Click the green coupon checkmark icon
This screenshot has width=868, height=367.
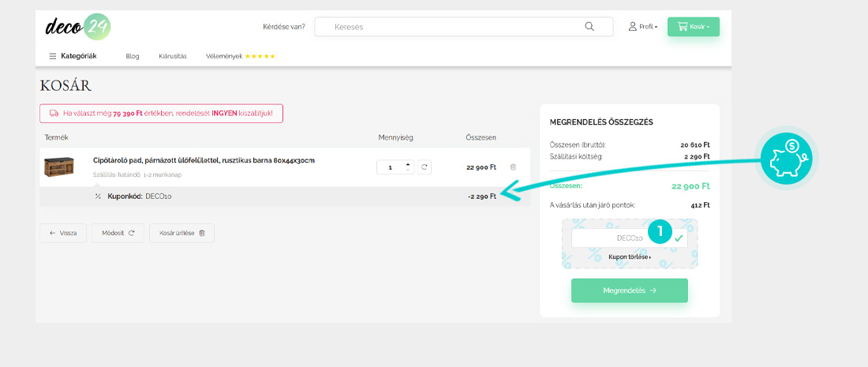(x=679, y=238)
